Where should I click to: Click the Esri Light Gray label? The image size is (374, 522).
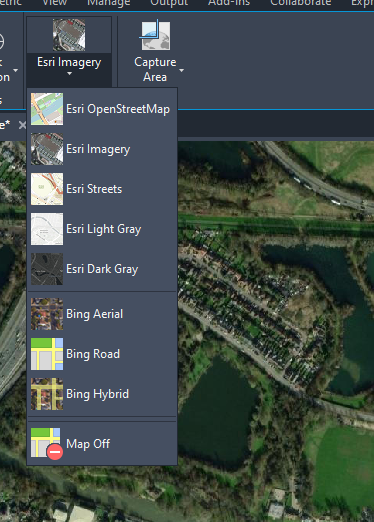tap(104, 229)
